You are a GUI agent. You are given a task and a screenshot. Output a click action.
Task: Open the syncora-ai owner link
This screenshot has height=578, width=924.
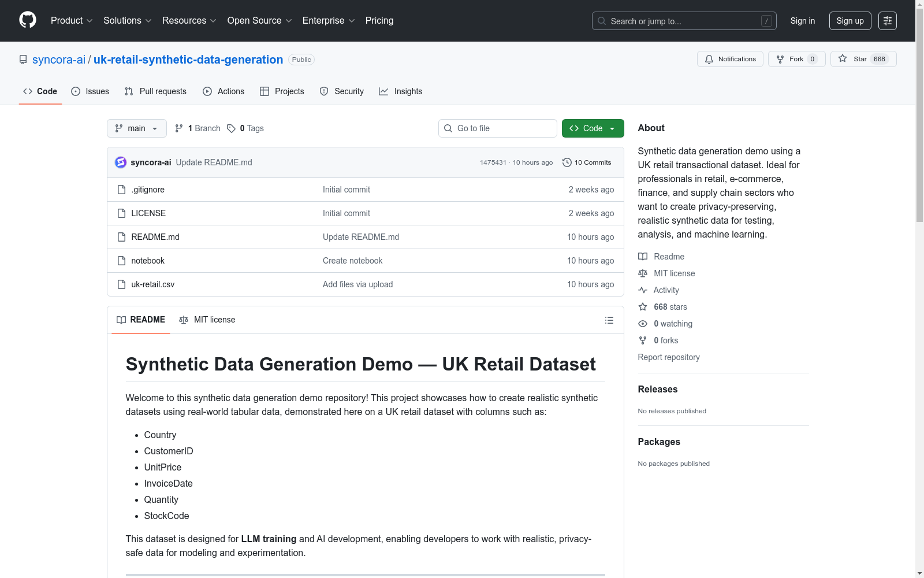pyautogui.click(x=59, y=60)
